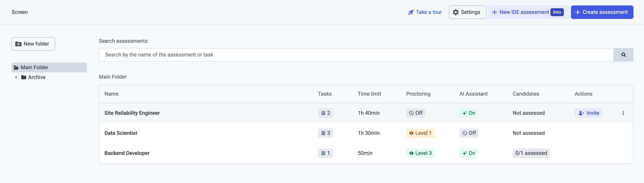
Task: Turn off AI Assistant for Backend Developer
Action: (469, 153)
